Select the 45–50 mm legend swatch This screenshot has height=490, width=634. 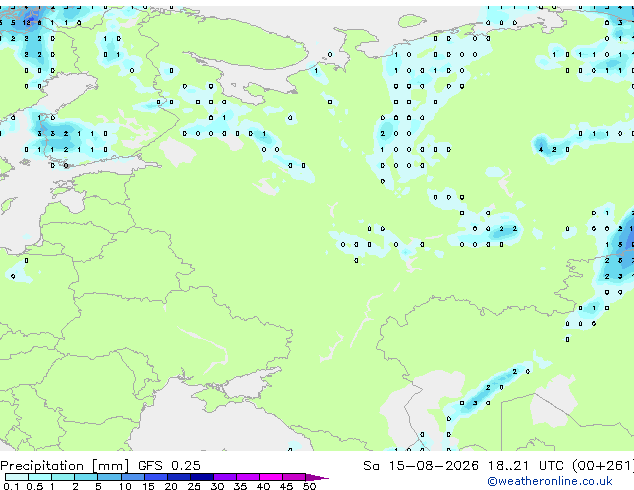pyautogui.click(x=294, y=477)
